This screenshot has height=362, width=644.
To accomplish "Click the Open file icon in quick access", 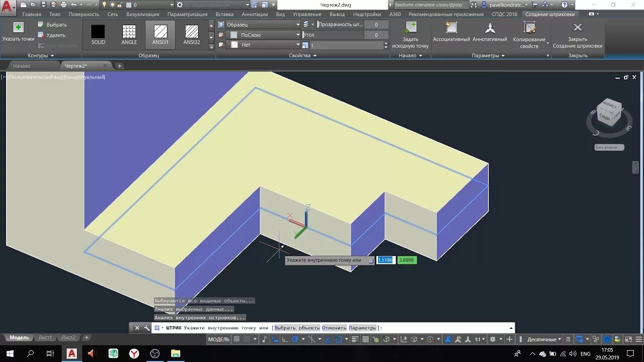I will 33,5.
